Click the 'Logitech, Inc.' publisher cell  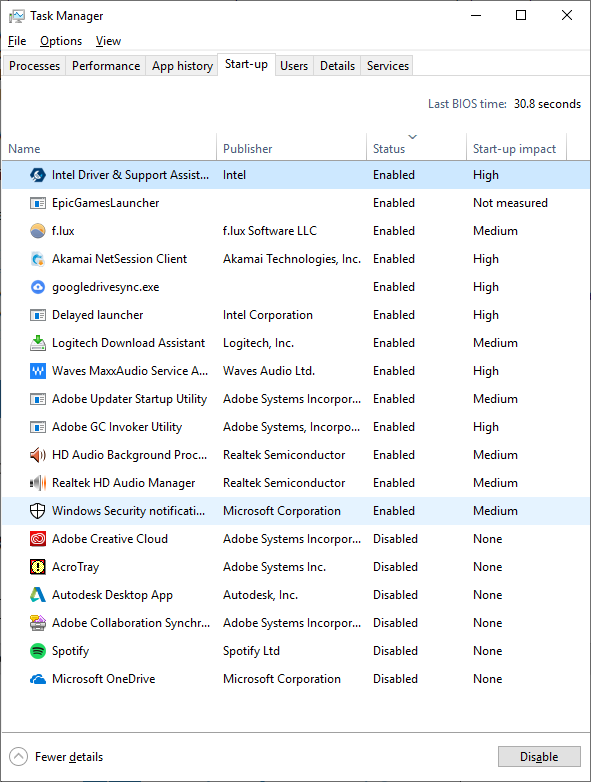pyautogui.click(x=258, y=343)
